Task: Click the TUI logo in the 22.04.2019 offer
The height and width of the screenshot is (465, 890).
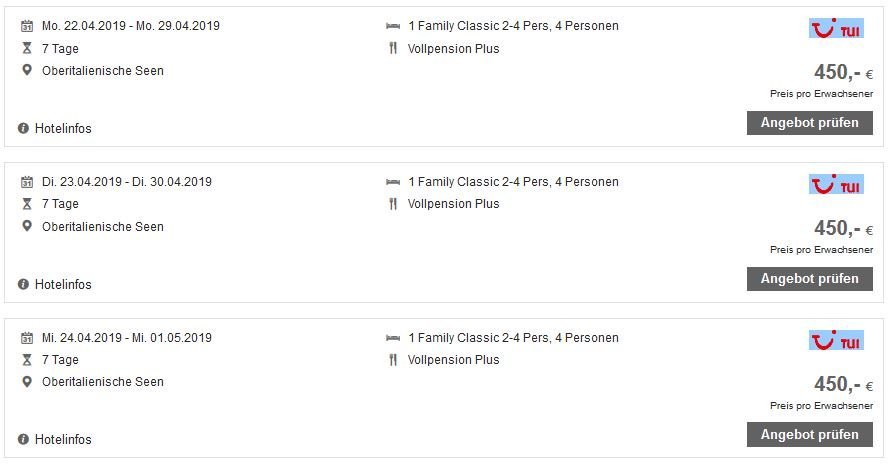Action: pyautogui.click(x=836, y=28)
